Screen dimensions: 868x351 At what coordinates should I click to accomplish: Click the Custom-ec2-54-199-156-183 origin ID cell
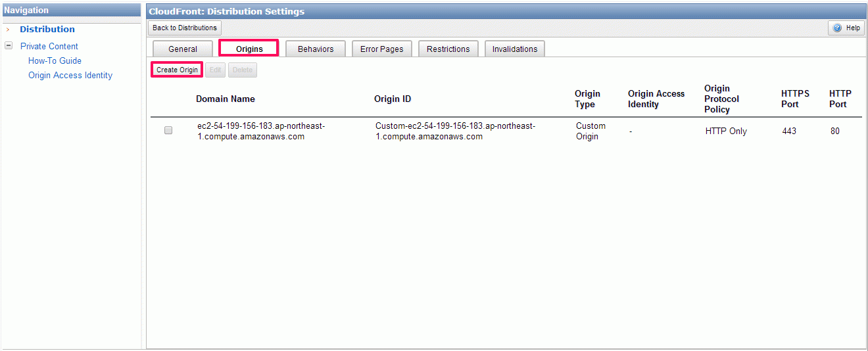click(x=455, y=131)
